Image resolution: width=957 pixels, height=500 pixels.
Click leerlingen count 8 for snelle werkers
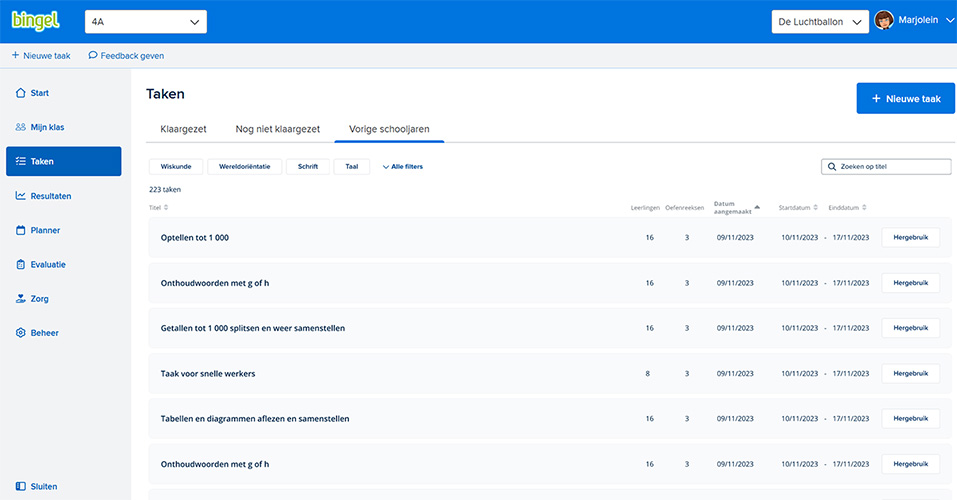pos(648,374)
